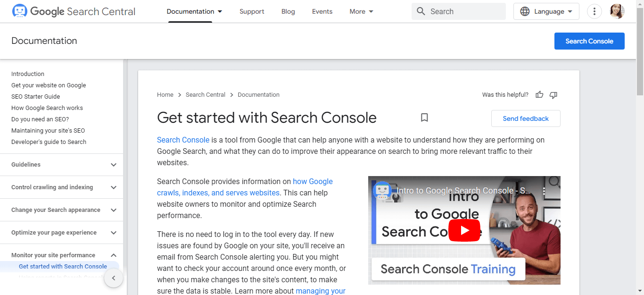Open the Language dropdown
The height and width of the screenshot is (295, 644).
(546, 11)
